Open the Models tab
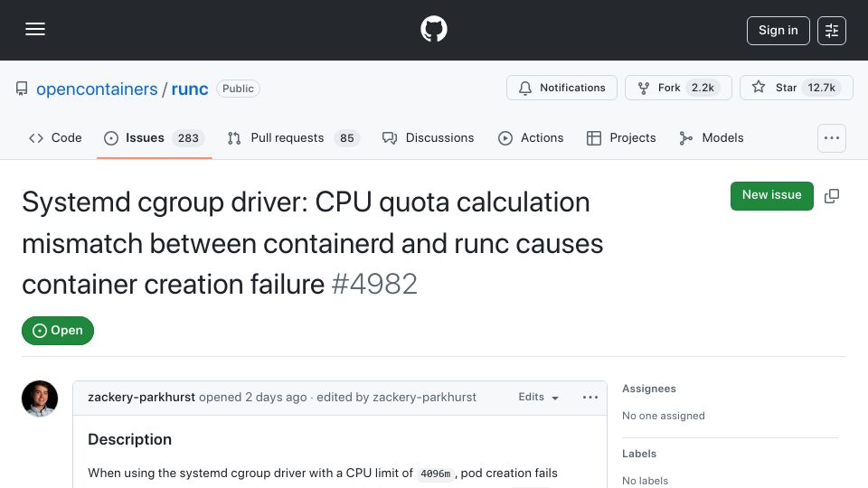 pyautogui.click(x=712, y=137)
